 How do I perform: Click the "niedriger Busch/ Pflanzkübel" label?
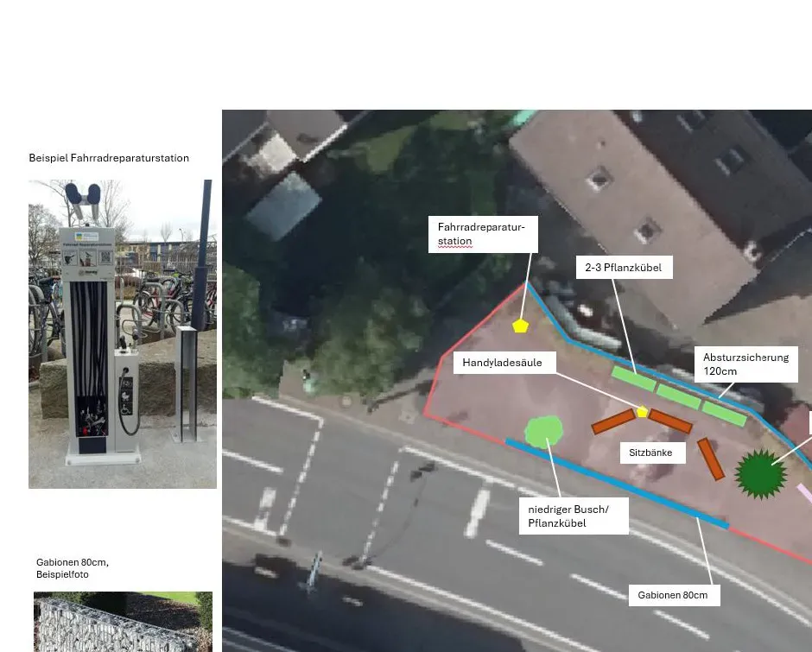[x=573, y=516]
